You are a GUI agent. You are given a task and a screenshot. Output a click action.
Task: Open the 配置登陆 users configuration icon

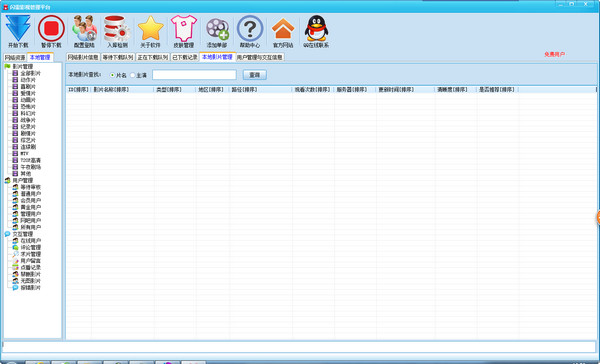click(x=84, y=28)
